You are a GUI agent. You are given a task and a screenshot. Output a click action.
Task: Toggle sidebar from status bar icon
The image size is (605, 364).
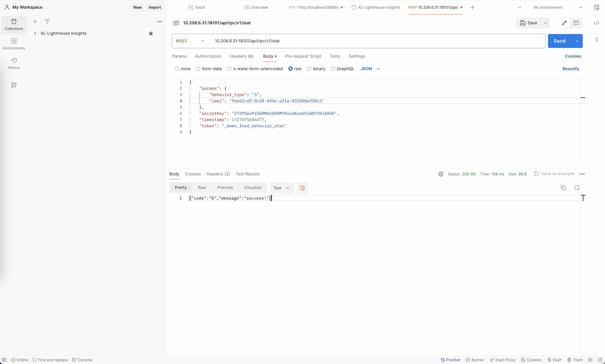pos(4,360)
